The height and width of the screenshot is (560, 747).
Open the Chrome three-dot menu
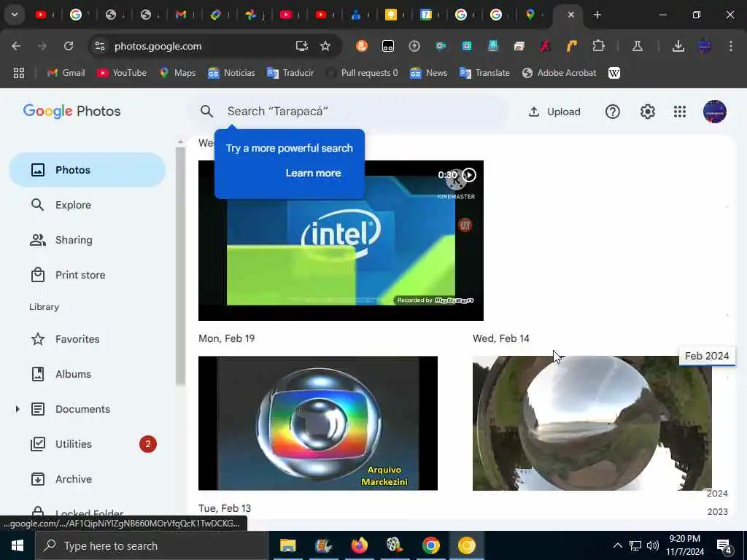[730, 46]
